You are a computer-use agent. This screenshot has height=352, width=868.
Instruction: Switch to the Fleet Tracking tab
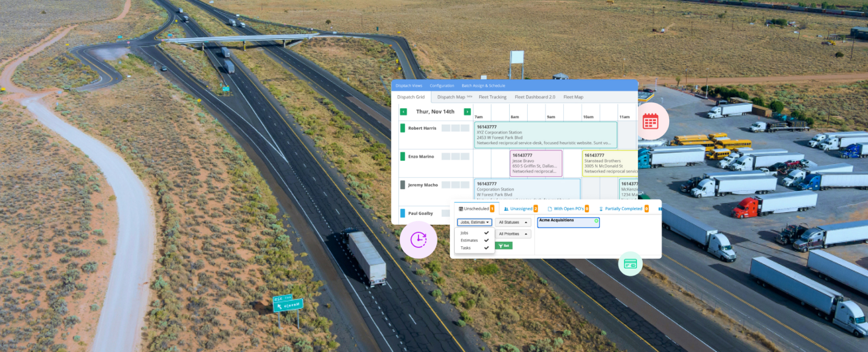pos(492,97)
